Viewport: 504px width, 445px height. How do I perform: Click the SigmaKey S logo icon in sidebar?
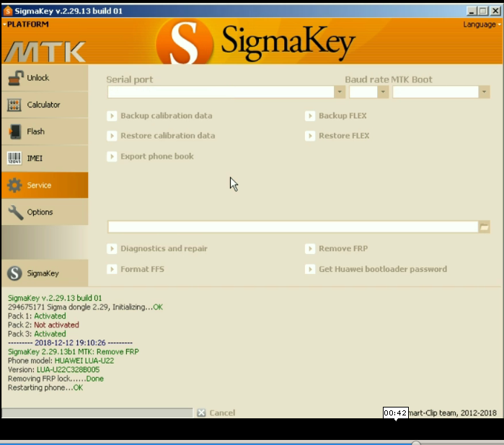(x=15, y=273)
